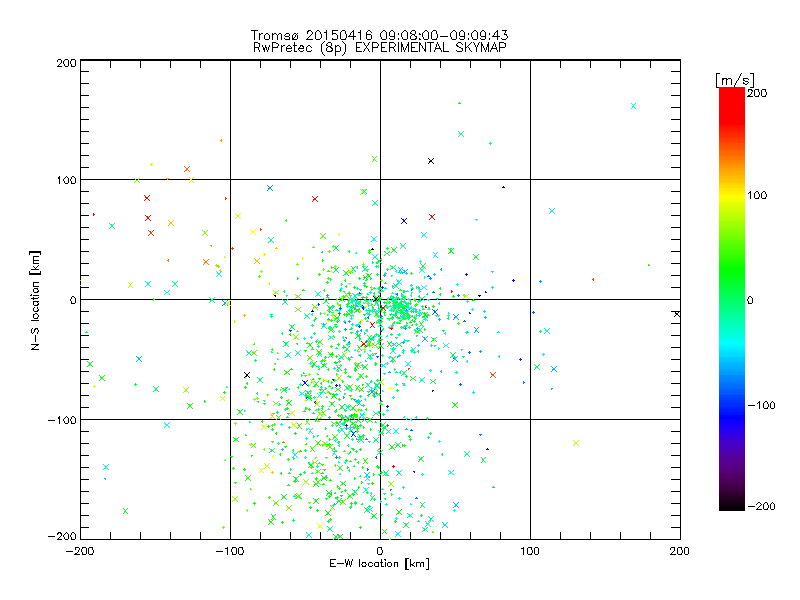Click the x-axis tick label '-200'
This screenshot has width=800, height=600.
pos(80,551)
